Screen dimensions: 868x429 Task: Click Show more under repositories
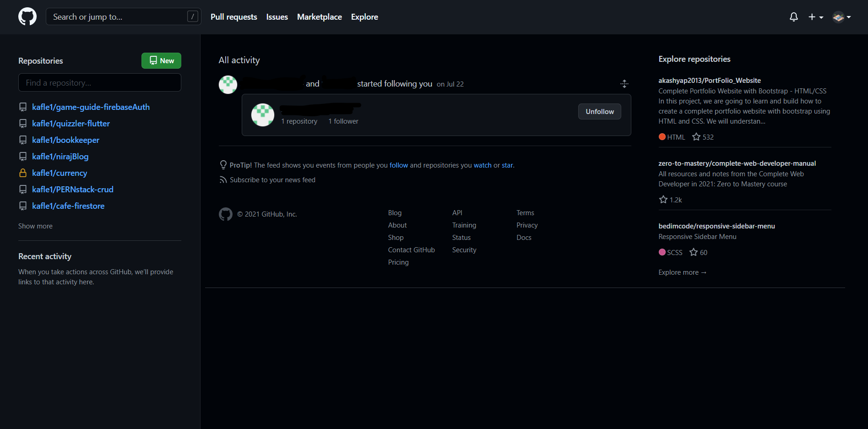tap(35, 226)
